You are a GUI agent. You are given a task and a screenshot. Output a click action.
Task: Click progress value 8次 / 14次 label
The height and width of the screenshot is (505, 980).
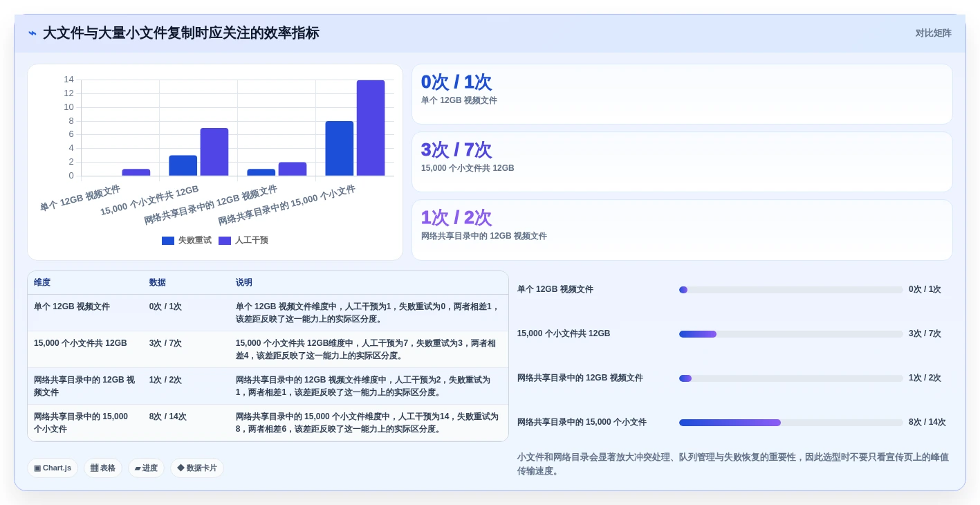point(927,423)
